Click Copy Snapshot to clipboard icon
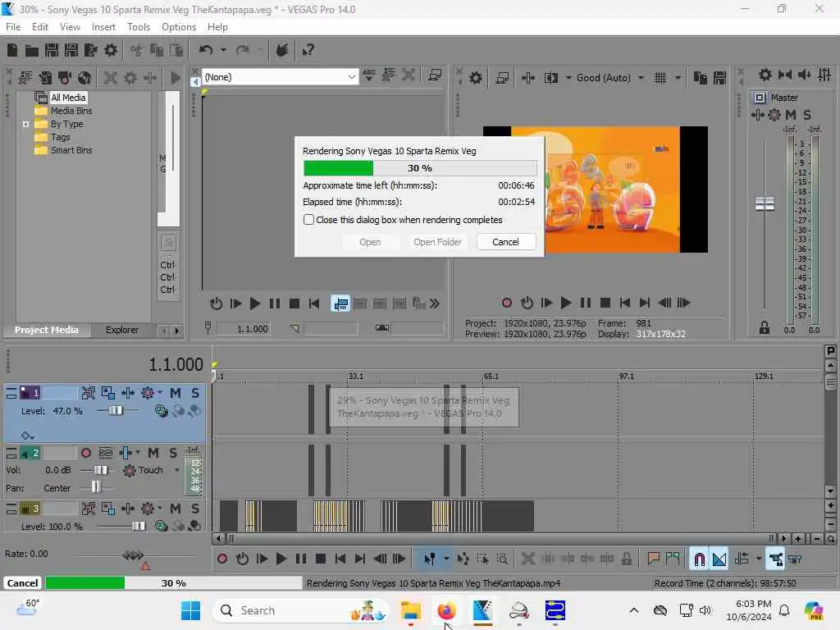Screen dimensions: 840x630 (701, 78)
